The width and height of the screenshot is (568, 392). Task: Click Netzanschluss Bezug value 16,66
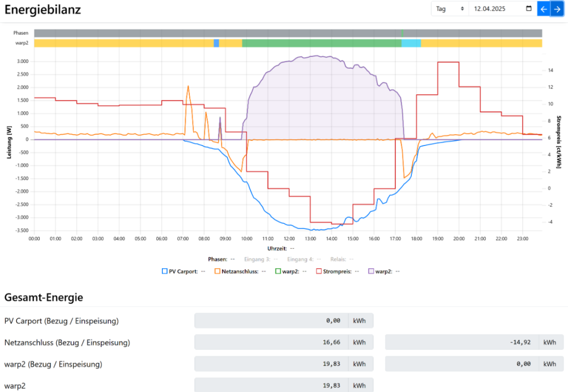pyautogui.click(x=272, y=343)
